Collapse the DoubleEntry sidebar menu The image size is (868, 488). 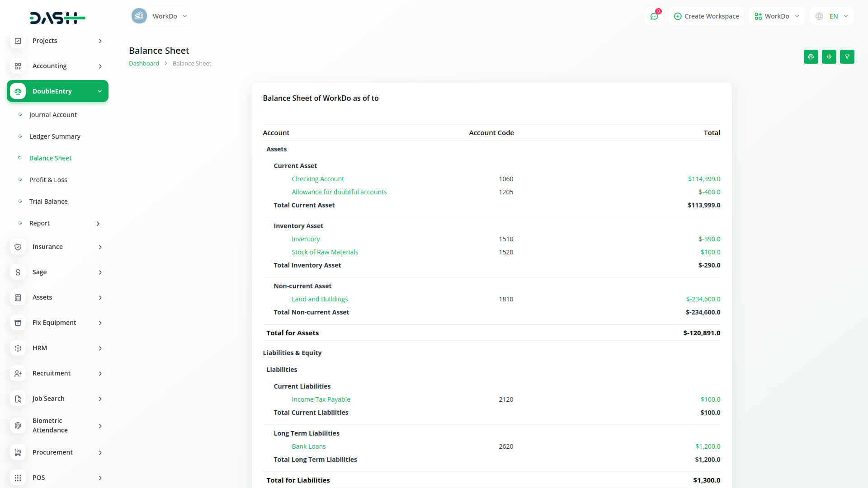point(99,91)
